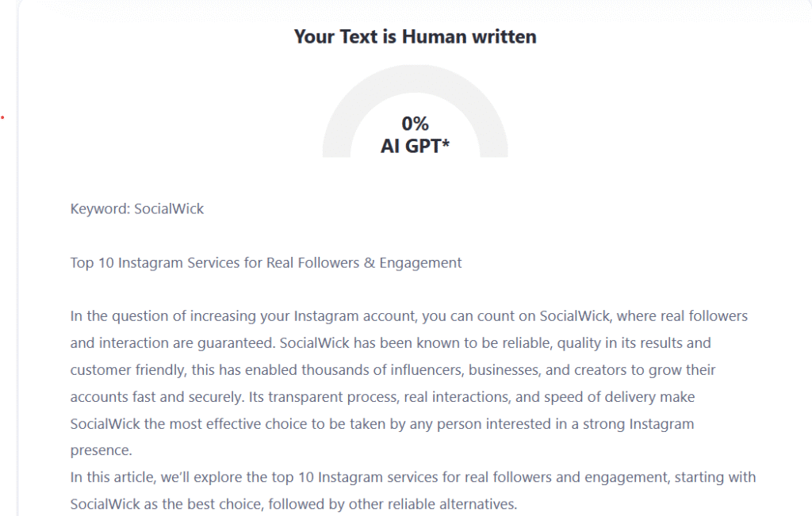Click the word "Engagement" in the title line
This screenshot has width=812, height=516.
click(421, 262)
